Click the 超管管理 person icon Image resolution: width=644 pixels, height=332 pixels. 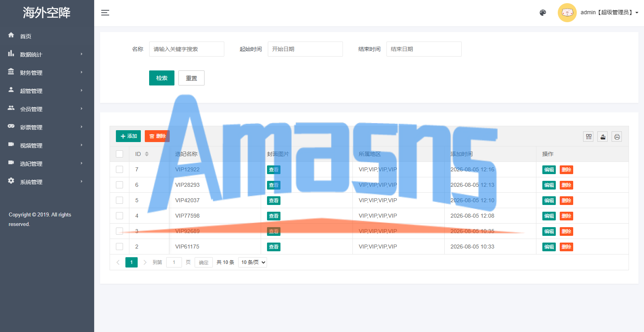click(11, 90)
